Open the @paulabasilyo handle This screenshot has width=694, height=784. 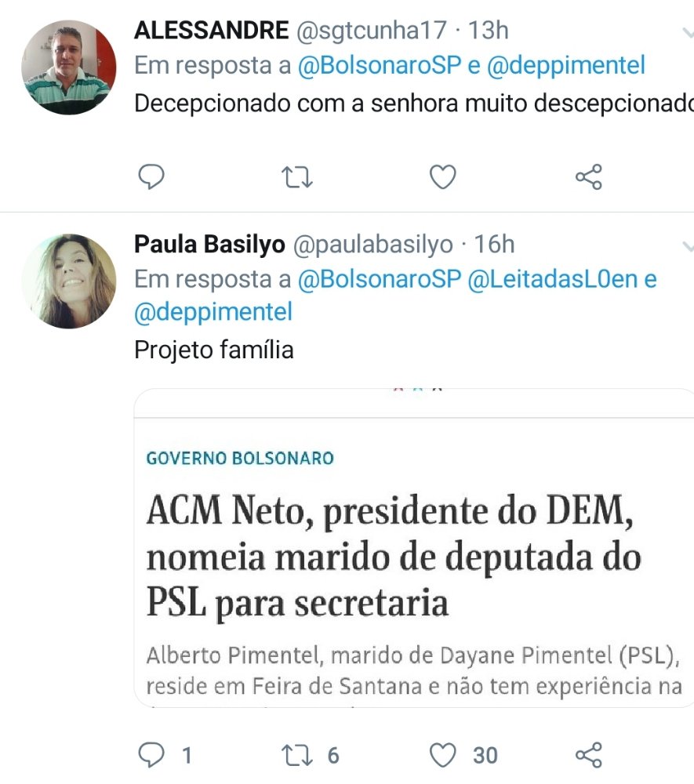(x=372, y=245)
